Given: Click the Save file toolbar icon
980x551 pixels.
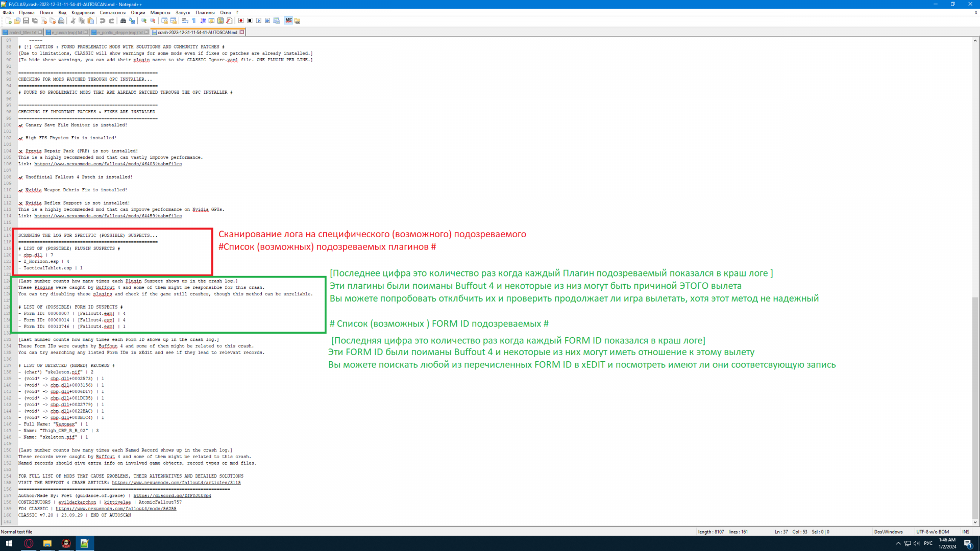Looking at the screenshot, I should click(x=26, y=21).
